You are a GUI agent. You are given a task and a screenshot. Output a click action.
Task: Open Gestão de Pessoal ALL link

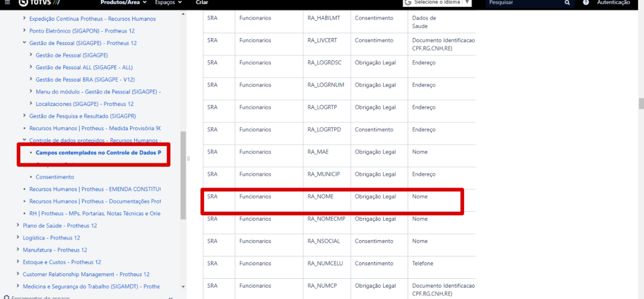(x=84, y=67)
